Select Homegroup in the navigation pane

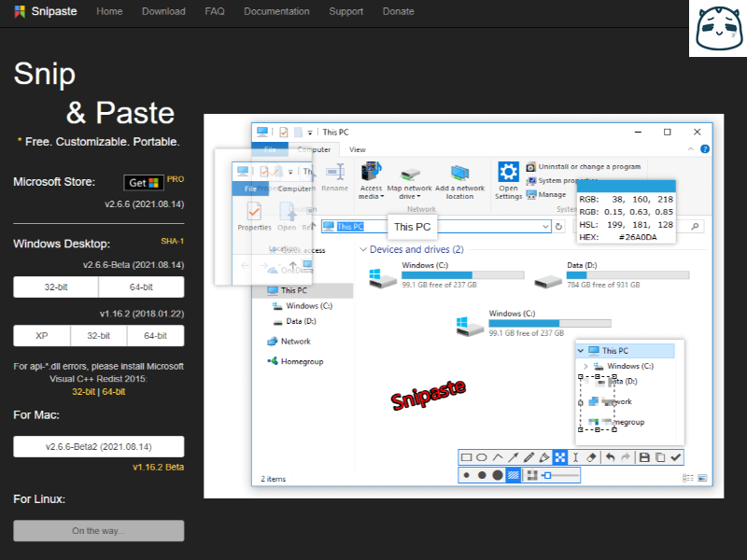(295, 361)
